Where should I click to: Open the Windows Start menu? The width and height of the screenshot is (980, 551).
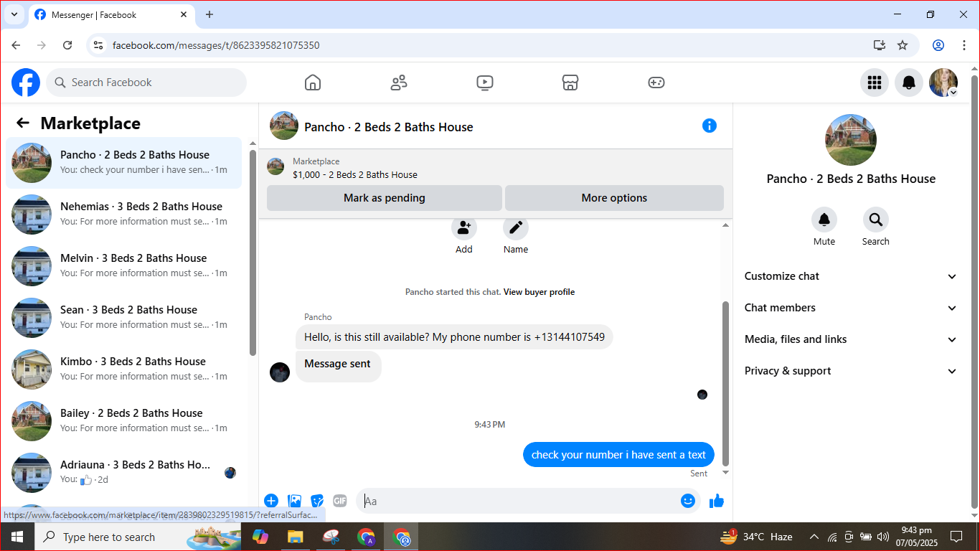point(17,537)
